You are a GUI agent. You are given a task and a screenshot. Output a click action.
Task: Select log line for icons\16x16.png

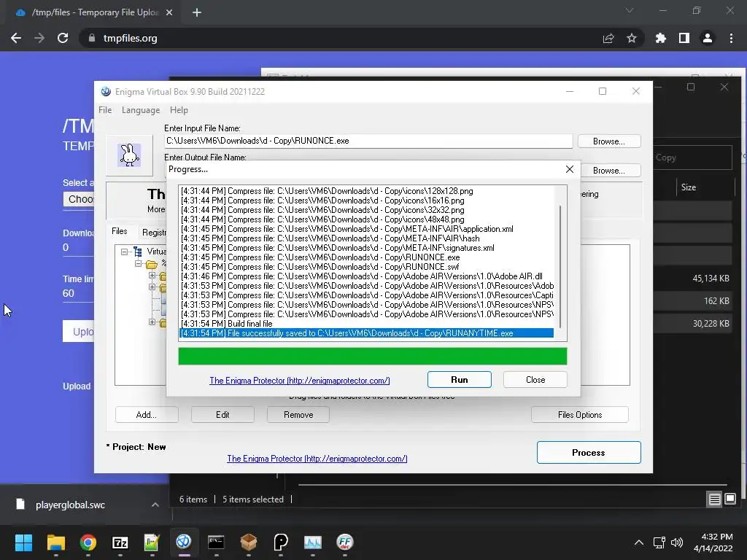(x=366, y=201)
